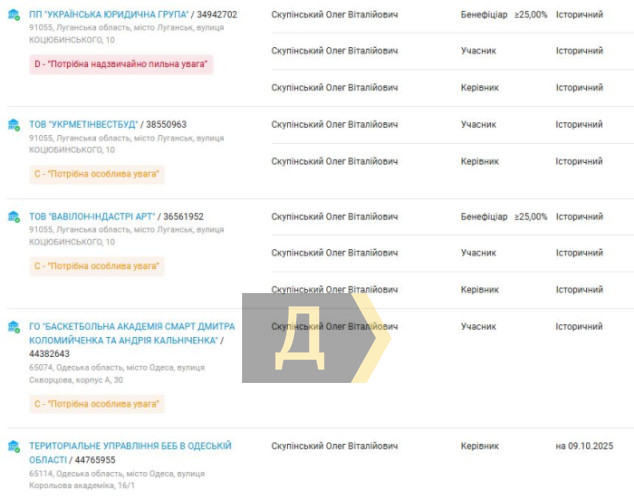This screenshot has width=634, height=500.
Task: Click C rating badge under Баскетбольна академія
Action: pyautogui.click(x=96, y=404)
